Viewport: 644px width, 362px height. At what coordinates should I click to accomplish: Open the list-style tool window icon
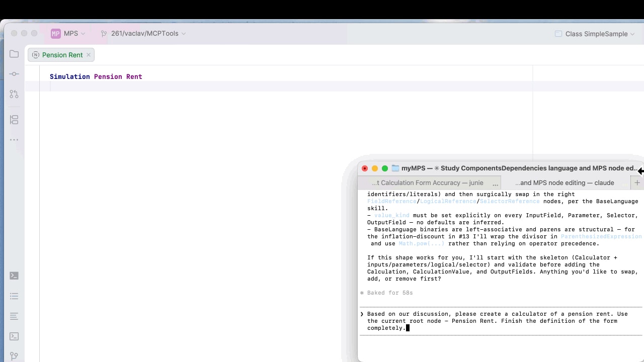coord(14,296)
